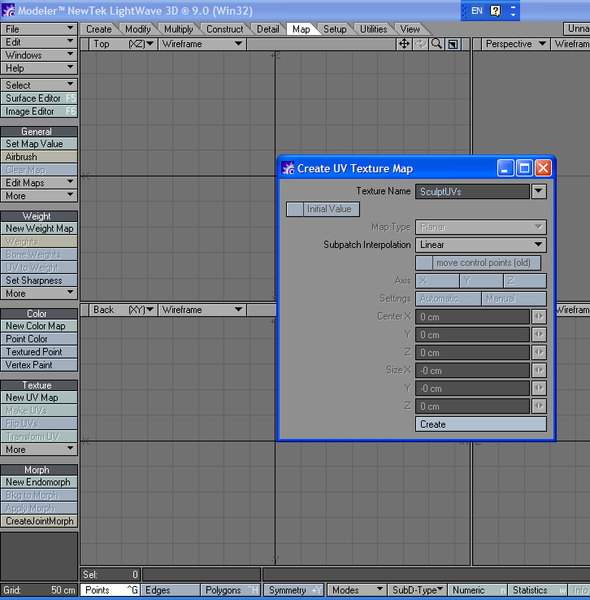Open the Top (XZ) view selector
Viewport: 590px width, 600px height.
pyautogui.click(x=122, y=44)
